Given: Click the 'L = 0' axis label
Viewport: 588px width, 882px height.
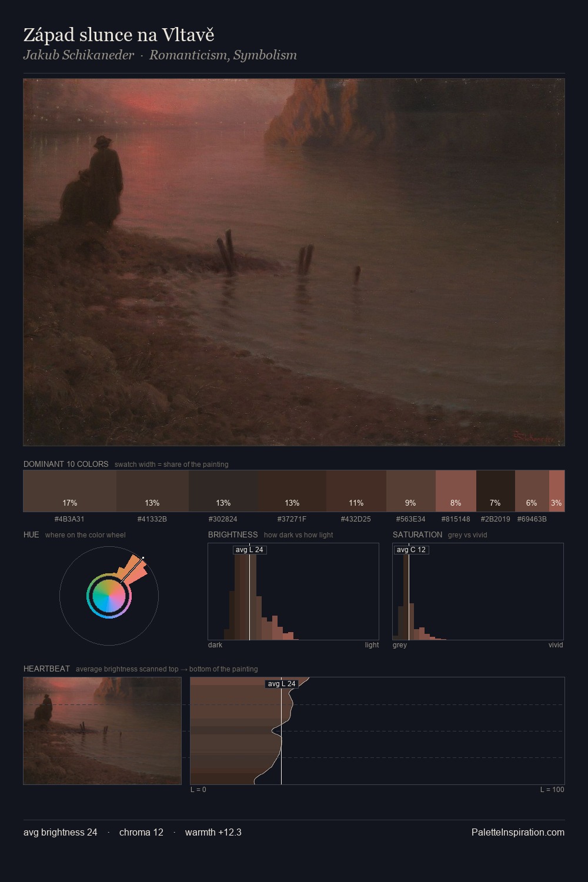Looking at the screenshot, I should (x=198, y=790).
